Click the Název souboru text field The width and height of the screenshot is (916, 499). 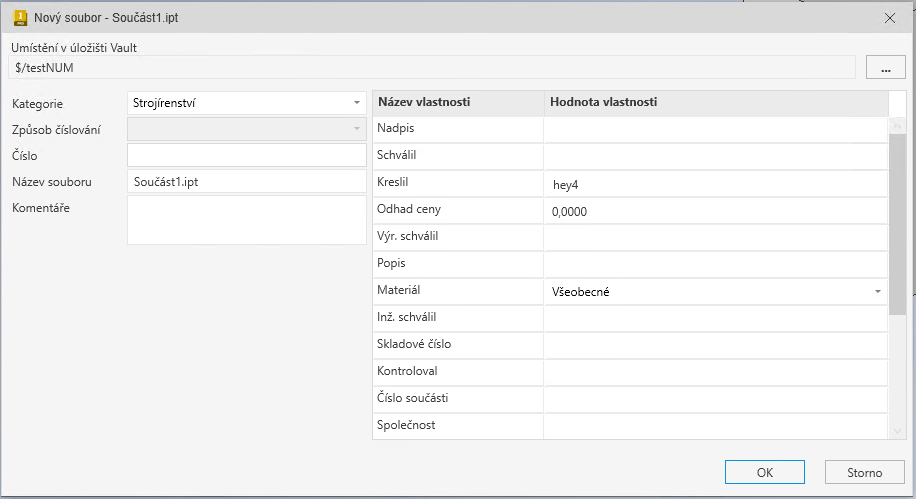(247, 182)
